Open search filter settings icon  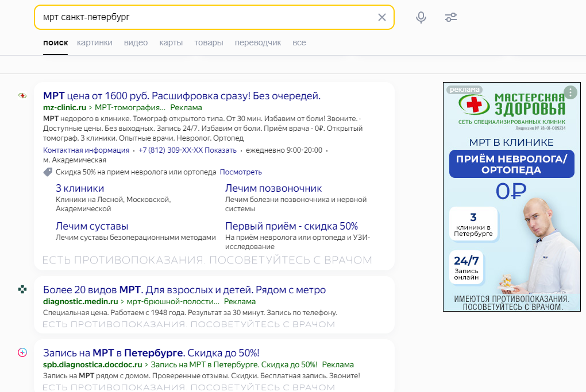(x=451, y=17)
